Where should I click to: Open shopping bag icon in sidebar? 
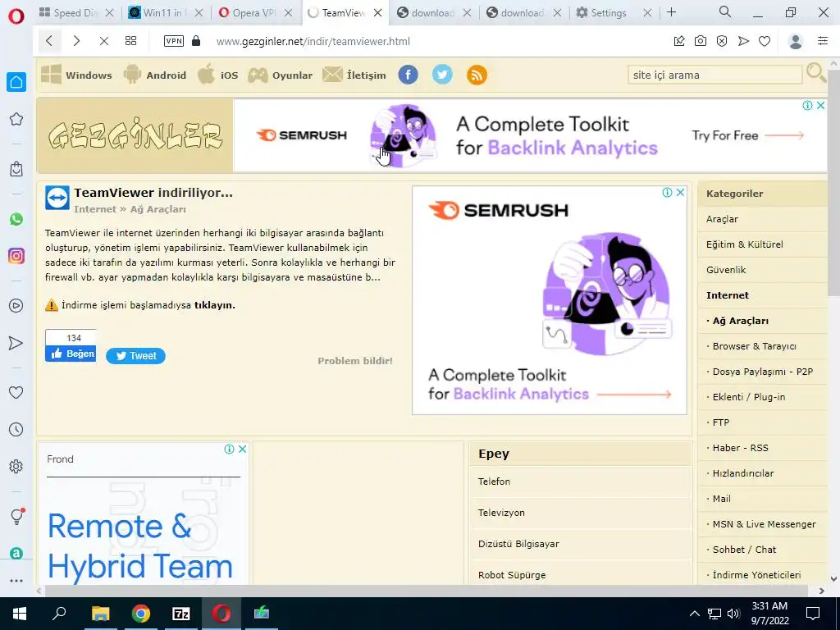tap(16, 169)
